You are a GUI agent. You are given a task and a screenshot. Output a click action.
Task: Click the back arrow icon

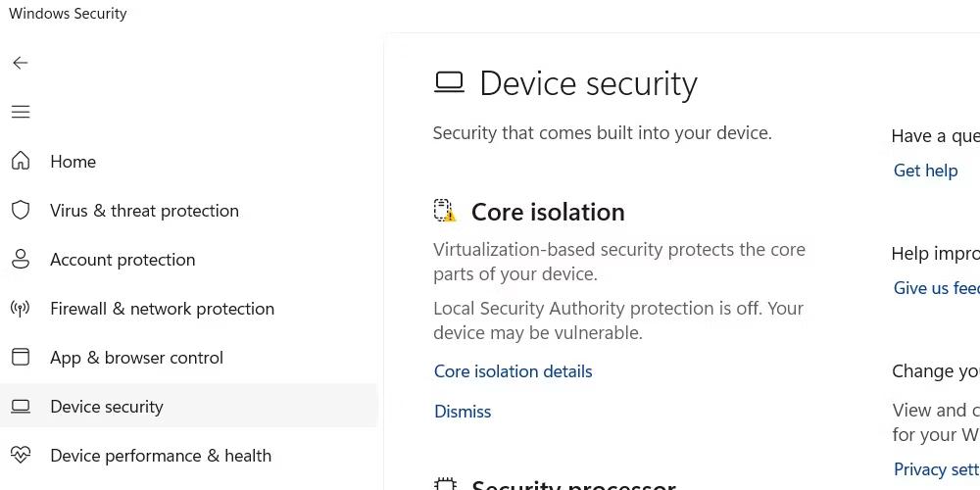(x=21, y=63)
